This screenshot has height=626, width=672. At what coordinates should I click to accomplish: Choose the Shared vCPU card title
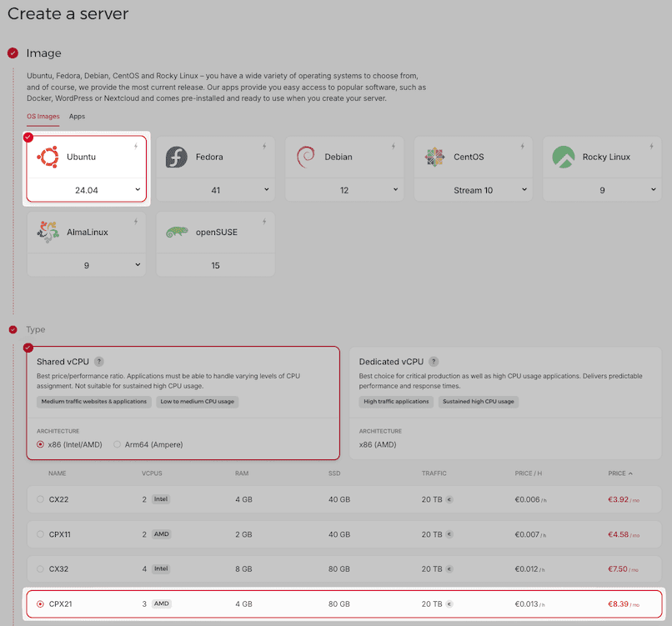[63, 362]
